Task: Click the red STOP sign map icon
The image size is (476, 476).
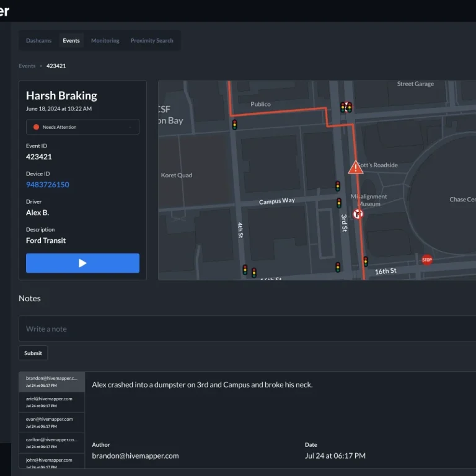Action: point(427,260)
